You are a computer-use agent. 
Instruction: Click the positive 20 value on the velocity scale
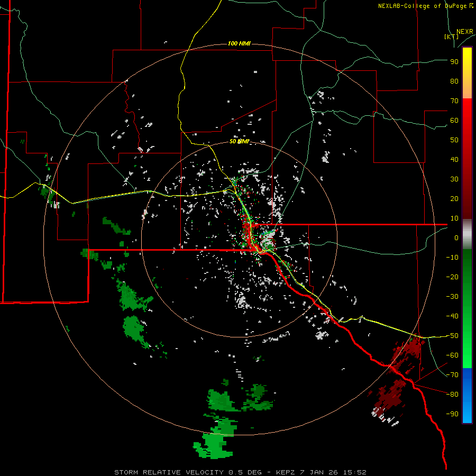pyautogui.click(x=454, y=198)
